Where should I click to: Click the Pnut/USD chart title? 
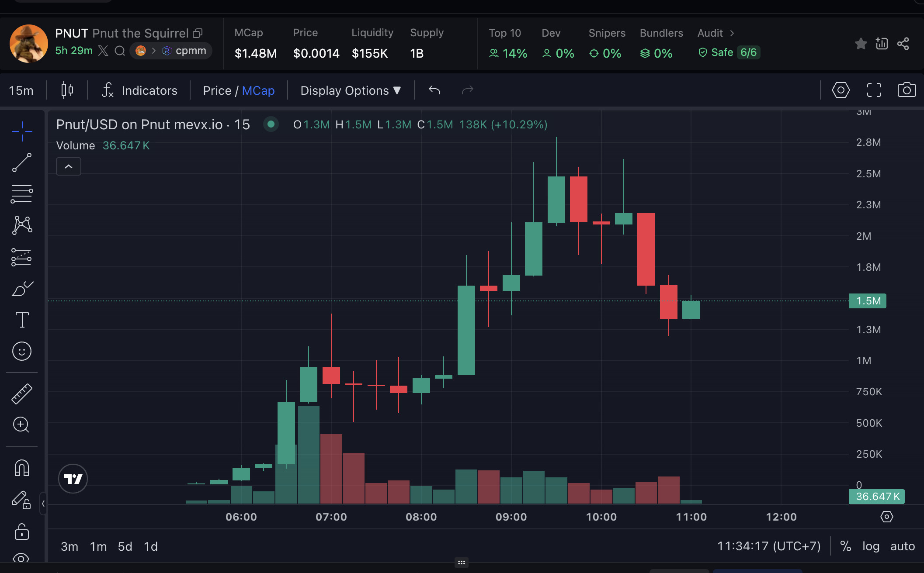pyautogui.click(x=153, y=124)
